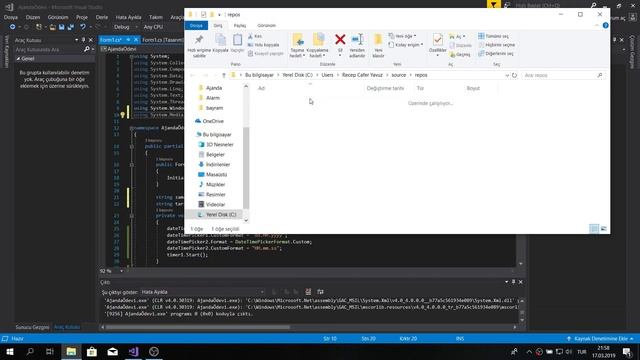Viewport: 640px width, 360px height.
Task: Click the Yeniden adlandır rename icon
Action: 357,46
